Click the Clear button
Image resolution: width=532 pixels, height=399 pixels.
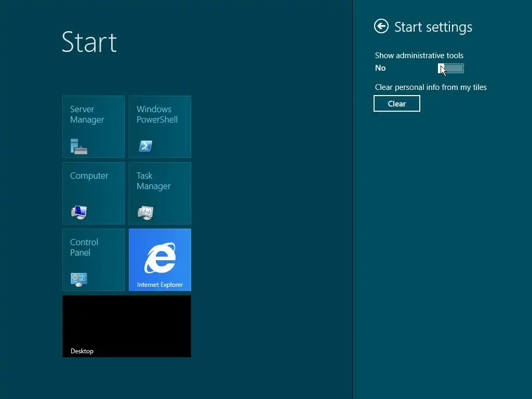tap(396, 103)
